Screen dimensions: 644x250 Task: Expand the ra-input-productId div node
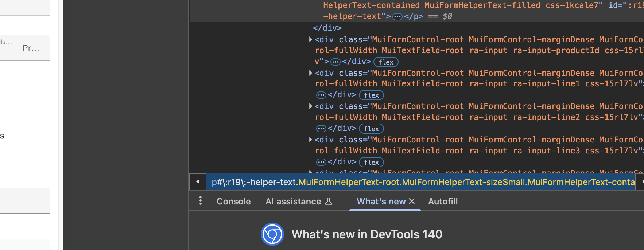310,39
